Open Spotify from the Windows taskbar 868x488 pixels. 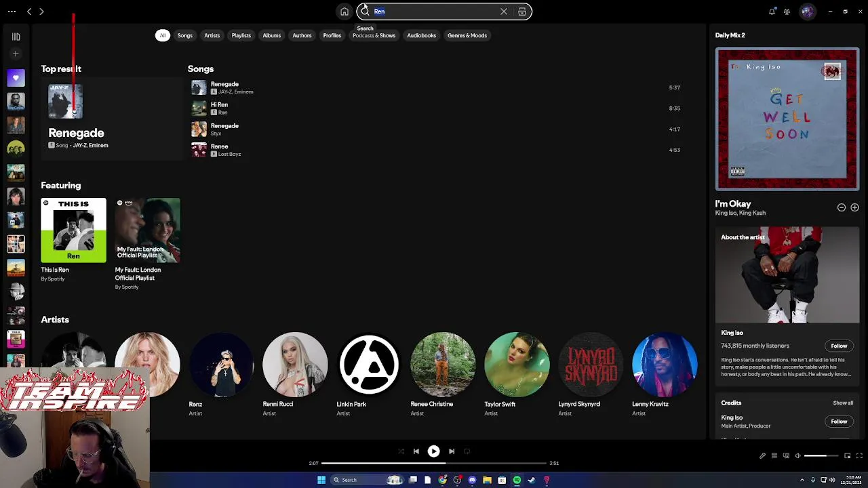click(x=517, y=480)
